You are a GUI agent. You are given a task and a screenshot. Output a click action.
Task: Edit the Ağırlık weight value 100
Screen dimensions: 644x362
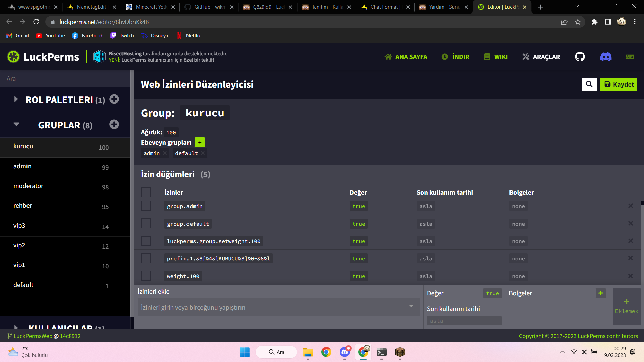coord(171,132)
